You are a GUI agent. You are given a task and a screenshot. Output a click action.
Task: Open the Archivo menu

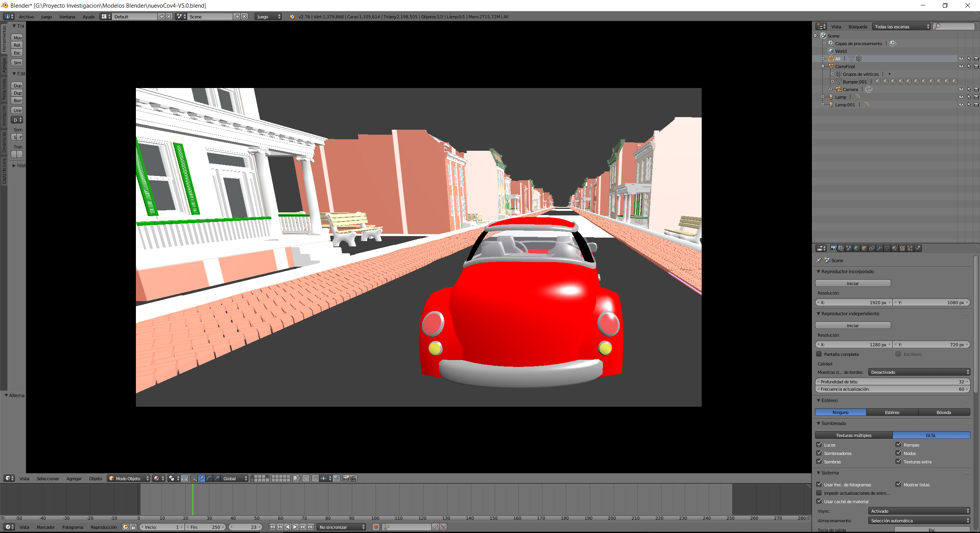(x=26, y=16)
